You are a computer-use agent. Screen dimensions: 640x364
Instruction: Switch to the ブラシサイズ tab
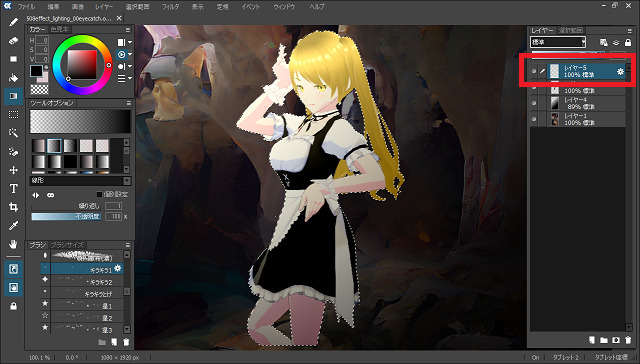click(x=67, y=245)
